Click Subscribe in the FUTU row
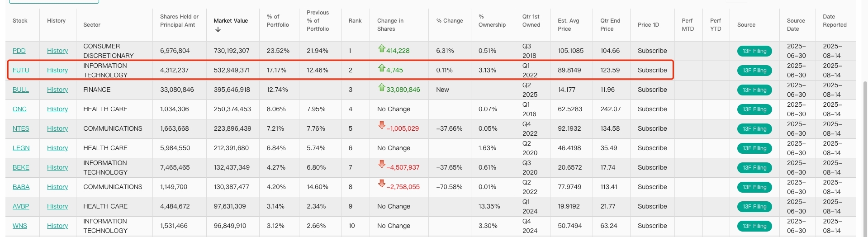Image resolution: width=868 pixels, height=237 pixels. click(652, 70)
